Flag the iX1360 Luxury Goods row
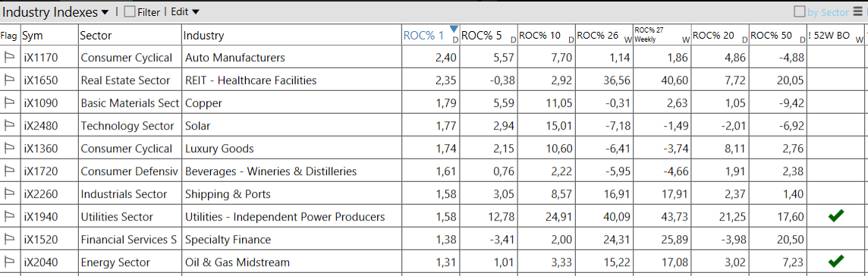 click(x=9, y=148)
